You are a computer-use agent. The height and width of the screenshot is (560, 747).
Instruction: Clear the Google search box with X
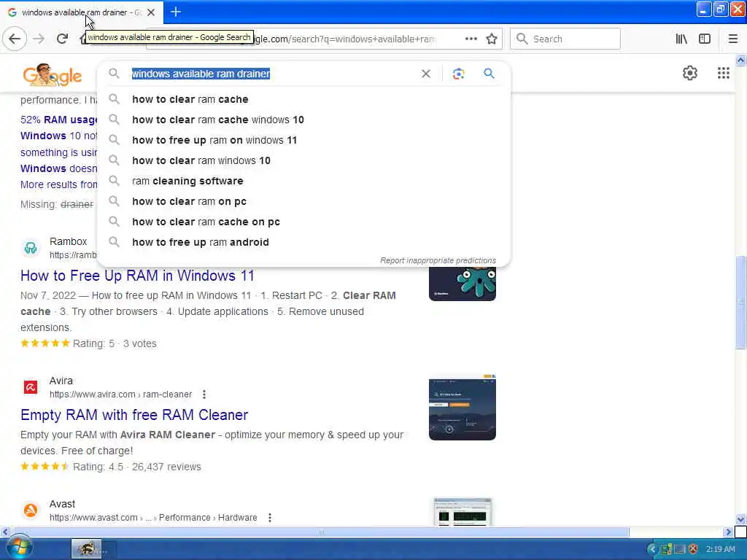(x=426, y=74)
